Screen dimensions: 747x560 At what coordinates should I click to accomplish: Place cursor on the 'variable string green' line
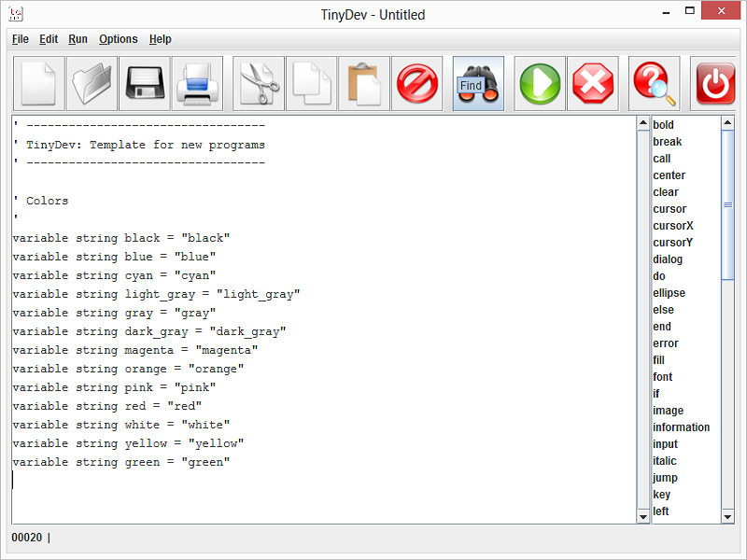tap(121, 462)
